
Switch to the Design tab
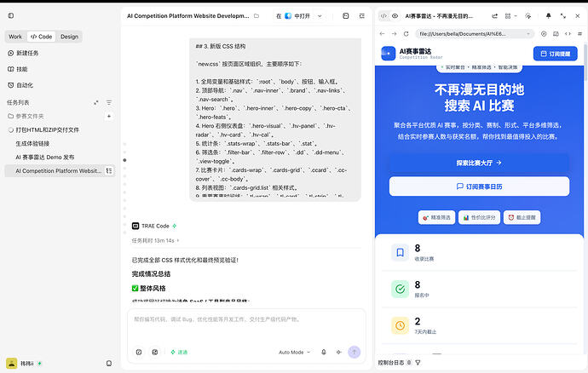[x=69, y=37]
